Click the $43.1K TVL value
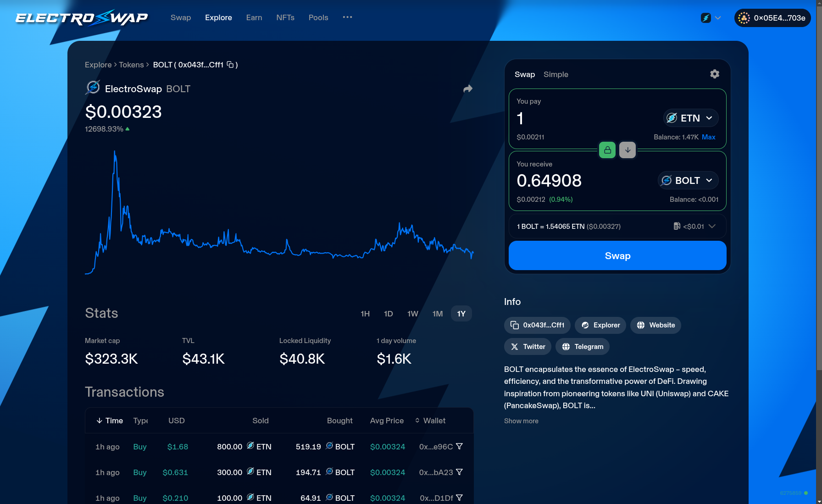 point(203,359)
